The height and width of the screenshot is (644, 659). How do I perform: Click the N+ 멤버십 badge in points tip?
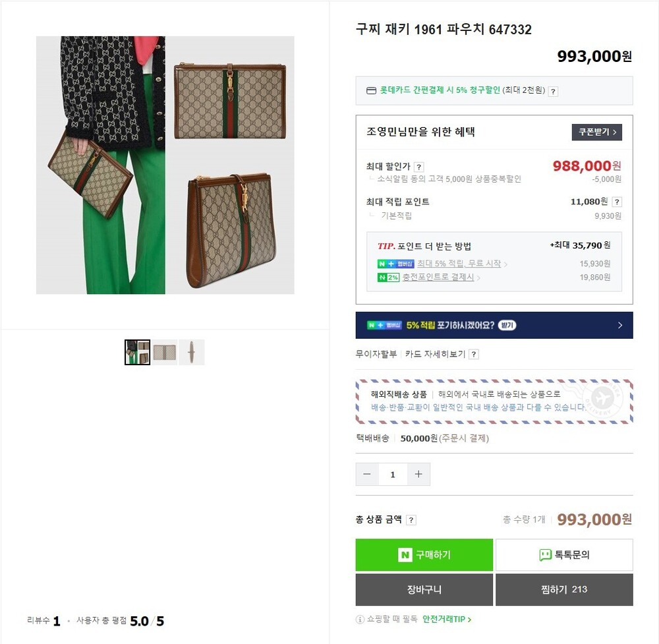[395, 264]
